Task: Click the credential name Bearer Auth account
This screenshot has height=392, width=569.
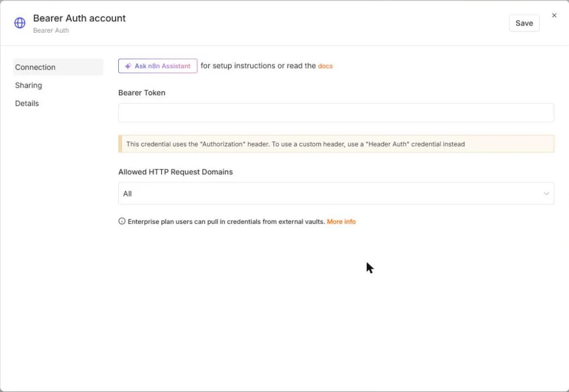Action: pyautogui.click(x=79, y=18)
